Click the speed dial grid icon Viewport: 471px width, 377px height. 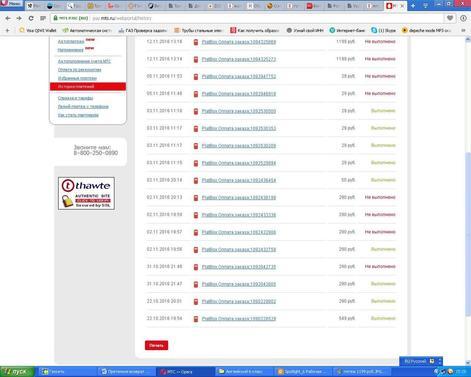[43, 18]
